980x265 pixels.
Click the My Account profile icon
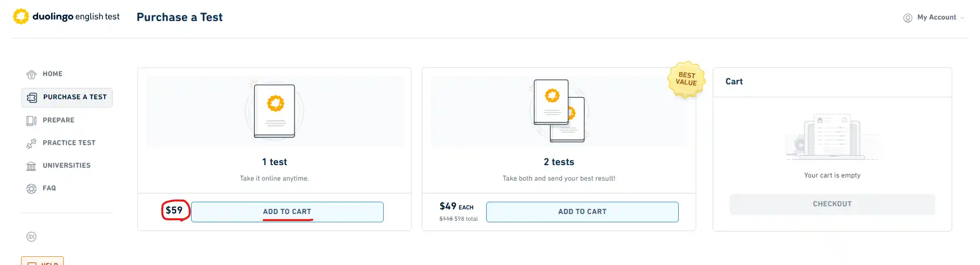[908, 18]
